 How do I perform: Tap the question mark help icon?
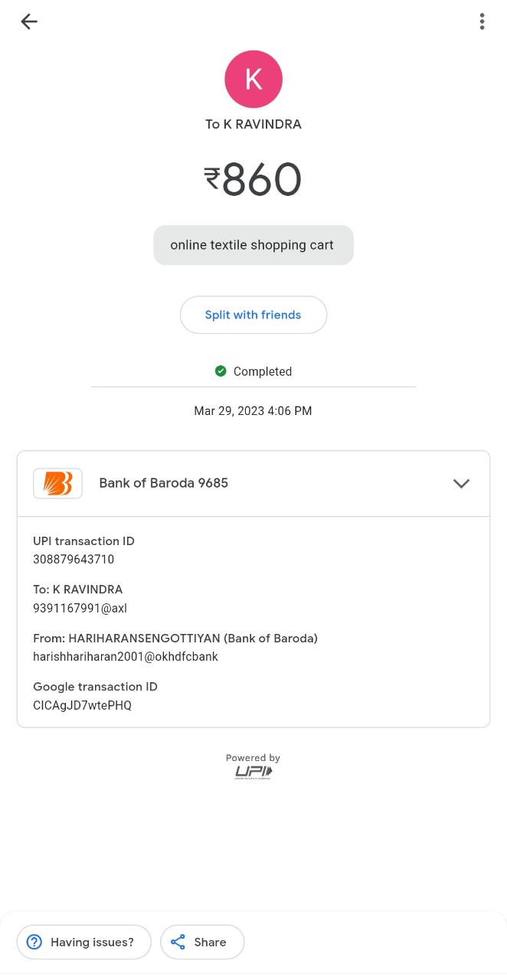pos(34,942)
